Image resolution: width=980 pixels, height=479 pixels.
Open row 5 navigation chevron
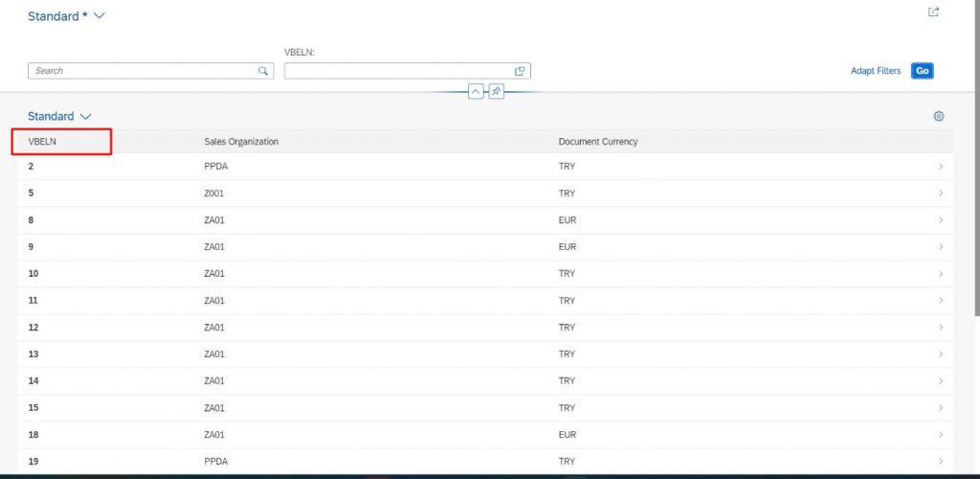click(x=941, y=194)
